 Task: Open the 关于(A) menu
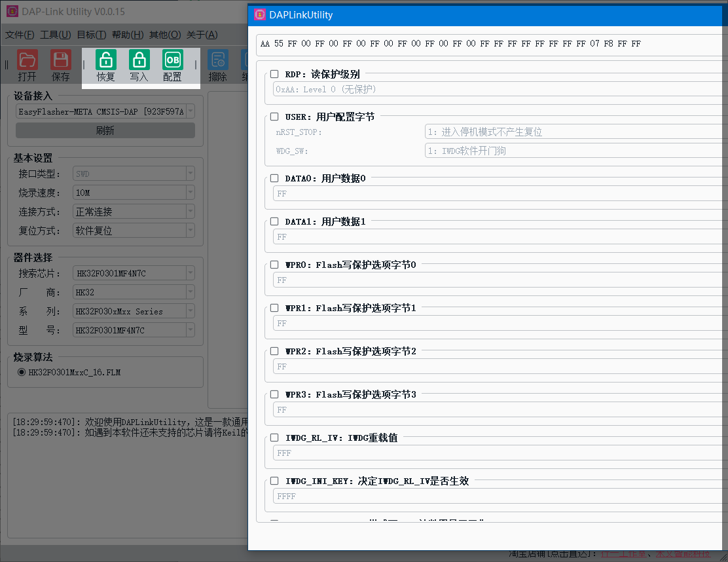202,35
